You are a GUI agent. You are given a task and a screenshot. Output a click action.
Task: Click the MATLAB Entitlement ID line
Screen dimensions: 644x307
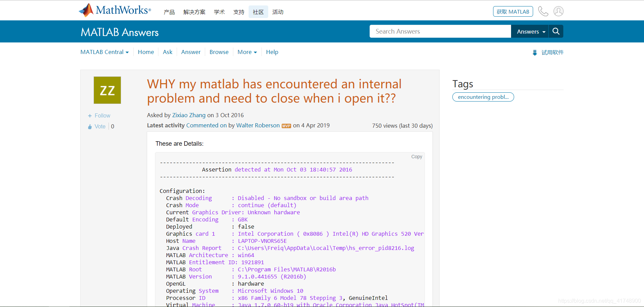(x=215, y=263)
